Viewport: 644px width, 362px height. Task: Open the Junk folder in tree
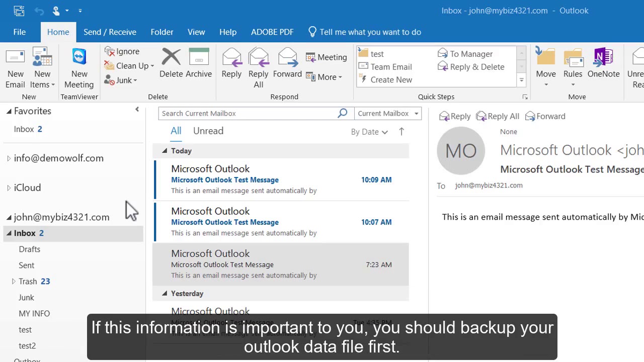pos(26,298)
